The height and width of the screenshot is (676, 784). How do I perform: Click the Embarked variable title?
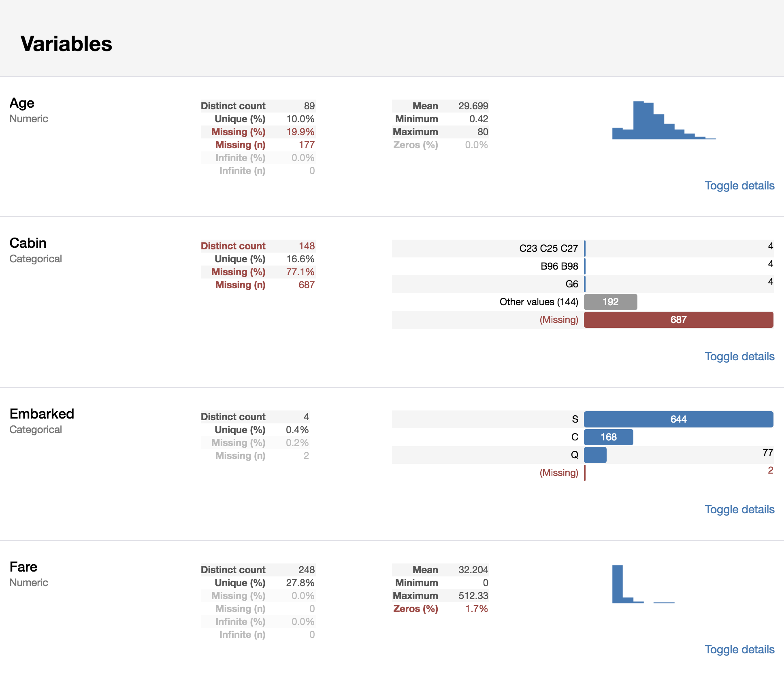click(x=42, y=414)
